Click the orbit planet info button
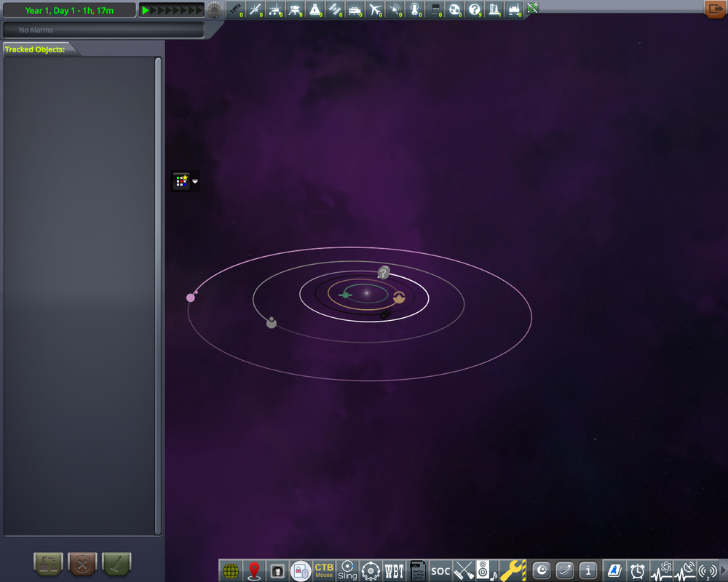This screenshot has height=582, width=728. tap(565, 571)
